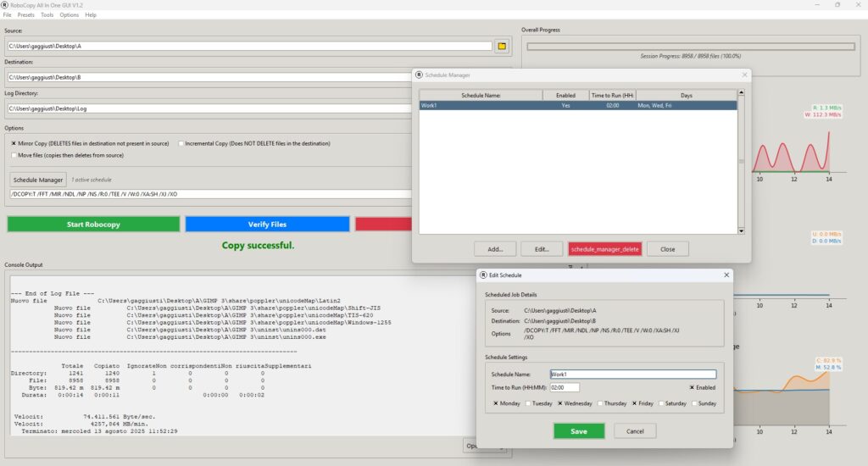Click the Time to Run column header

612,95
